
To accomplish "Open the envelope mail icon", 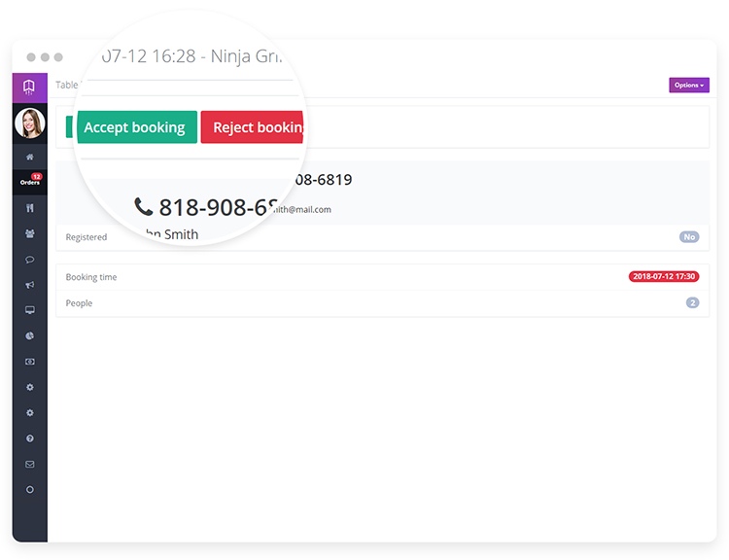I will [x=30, y=464].
